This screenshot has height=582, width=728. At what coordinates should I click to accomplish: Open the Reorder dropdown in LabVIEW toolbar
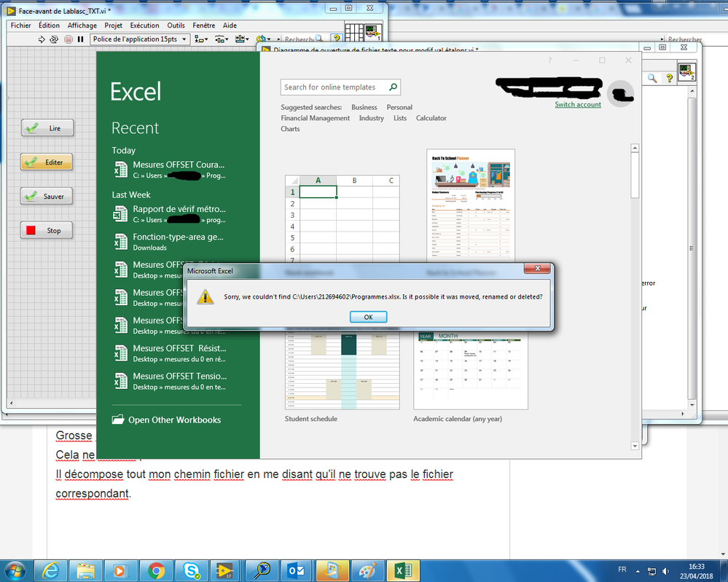pos(263,39)
